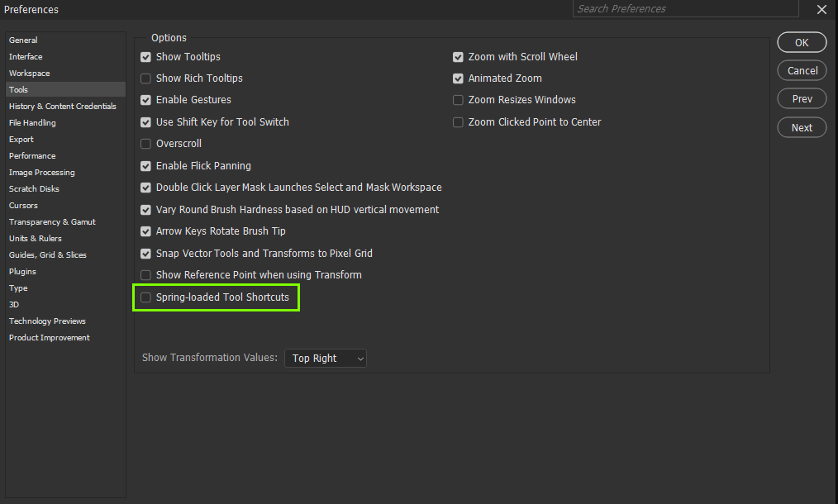The image size is (838, 504).
Task: Disable Enable Flick Panning
Action: coord(145,165)
